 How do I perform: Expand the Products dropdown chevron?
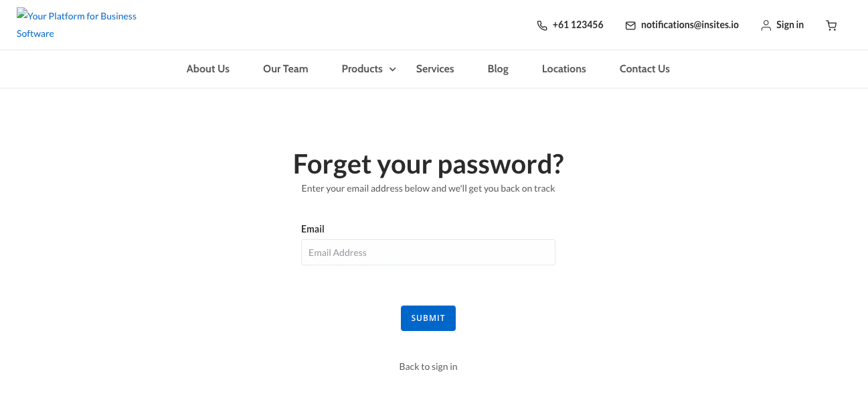(x=393, y=69)
